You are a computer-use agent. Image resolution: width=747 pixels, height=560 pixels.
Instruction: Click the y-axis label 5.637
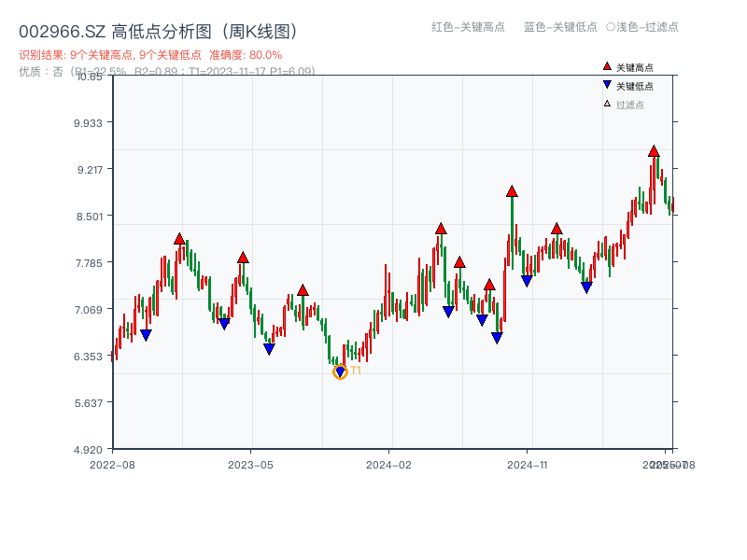point(89,403)
